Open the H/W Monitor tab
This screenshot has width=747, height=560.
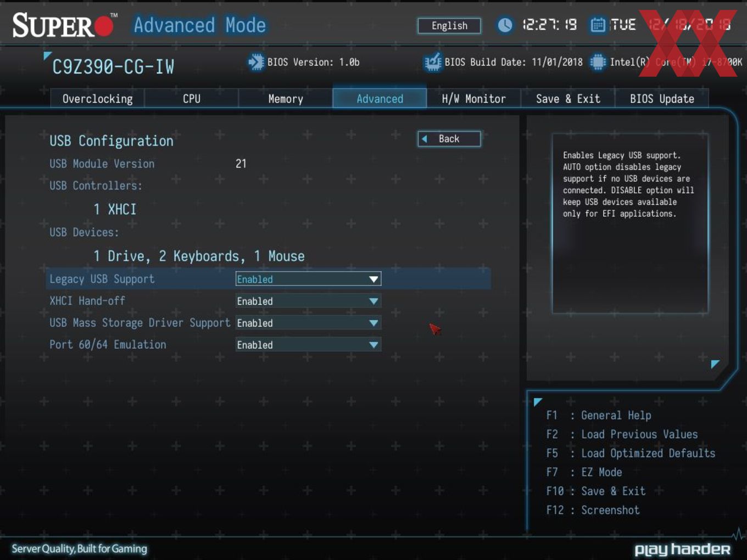coord(473,99)
